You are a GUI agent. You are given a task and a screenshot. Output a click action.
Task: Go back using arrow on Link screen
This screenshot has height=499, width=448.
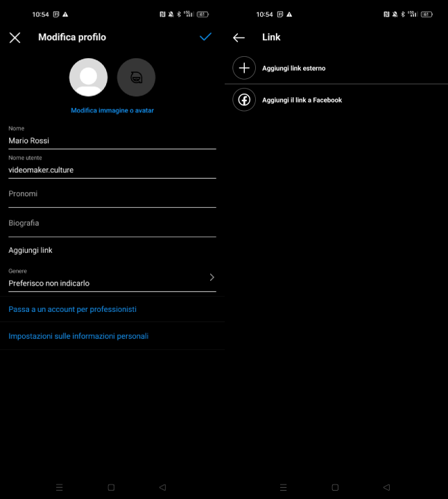[239, 37]
